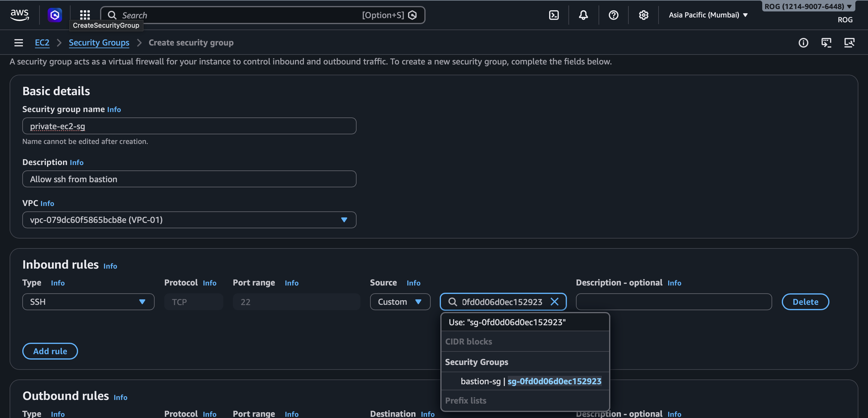
Task: Go to the Security Groups breadcrumb link
Action: [99, 43]
